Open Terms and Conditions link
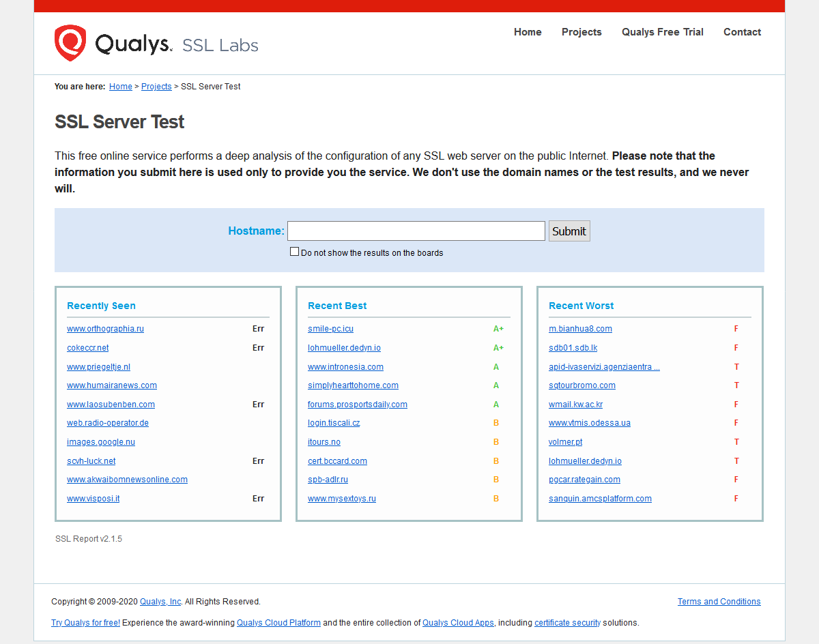 coord(719,602)
